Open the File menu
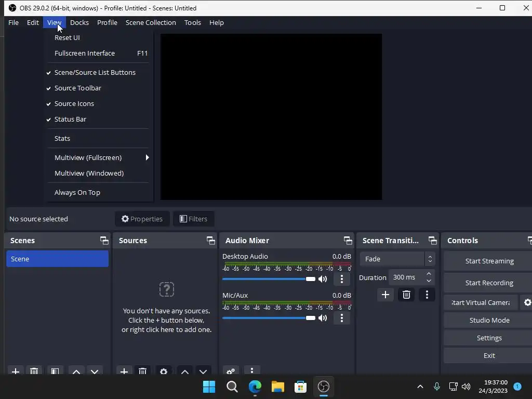The width and height of the screenshot is (532, 399). [x=14, y=23]
